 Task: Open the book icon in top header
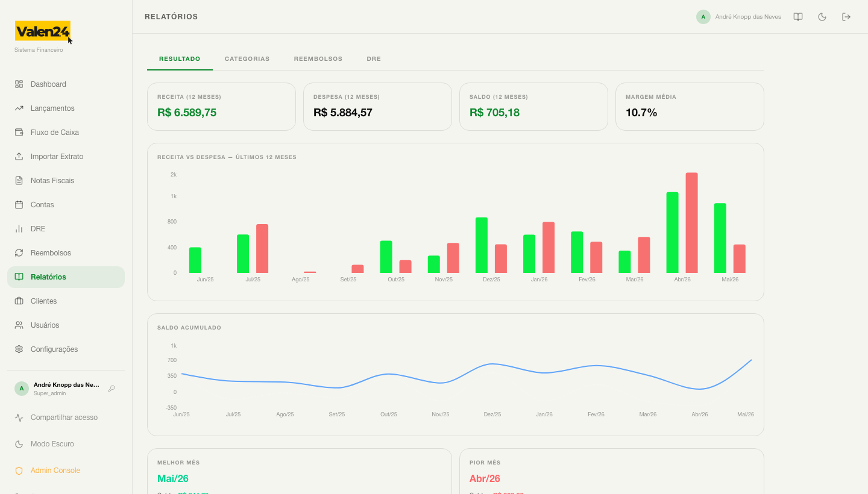pyautogui.click(x=798, y=17)
